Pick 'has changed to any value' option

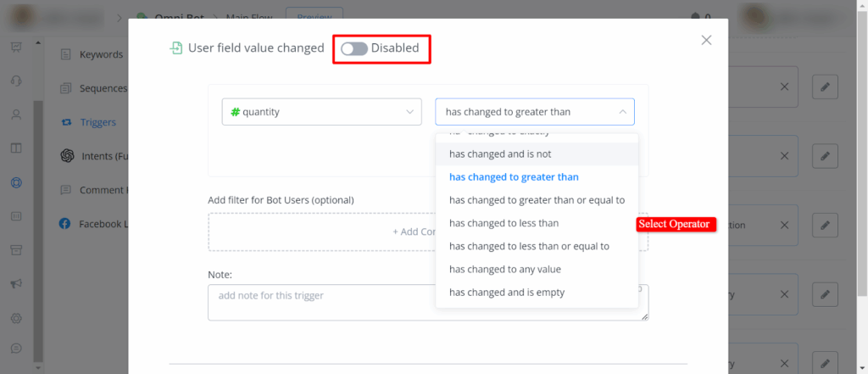click(505, 269)
